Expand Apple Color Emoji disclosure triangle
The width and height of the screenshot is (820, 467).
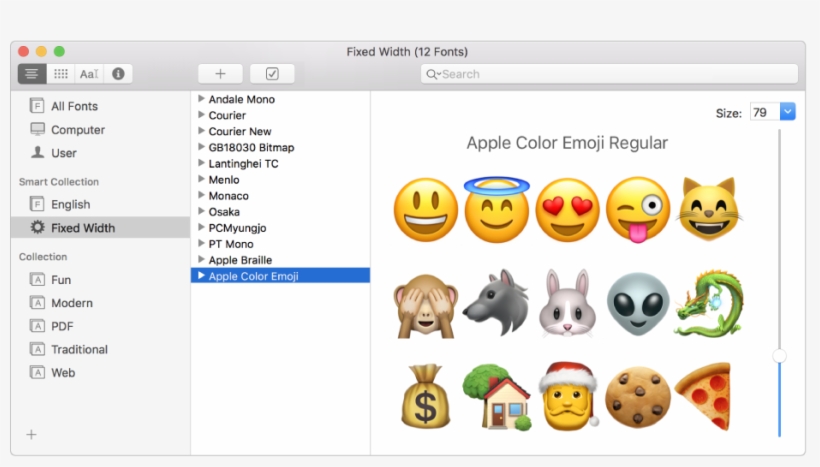[x=201, y=275]
